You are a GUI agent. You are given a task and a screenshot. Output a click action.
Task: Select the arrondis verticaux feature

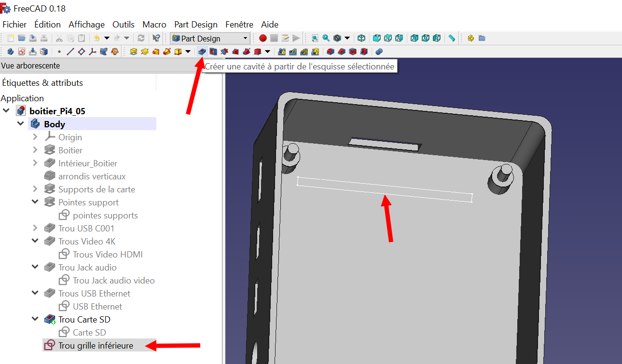[x=92, y=176]
